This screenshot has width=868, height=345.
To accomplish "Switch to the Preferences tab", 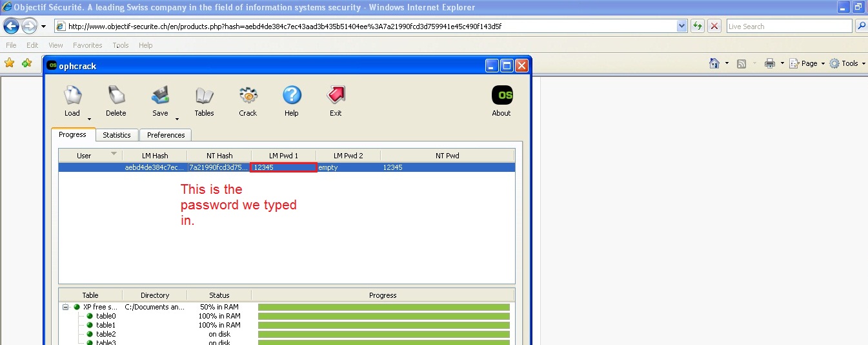I will [x=166, y=135].
